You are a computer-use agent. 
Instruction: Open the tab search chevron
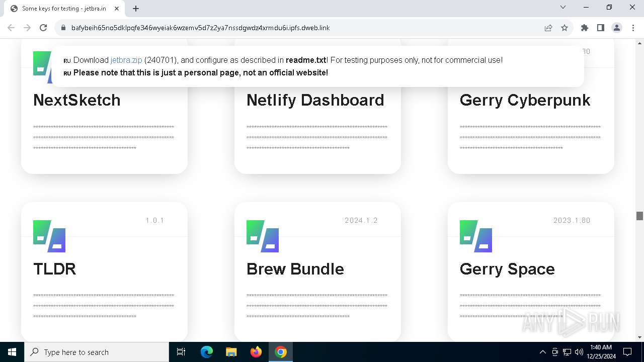563,7
